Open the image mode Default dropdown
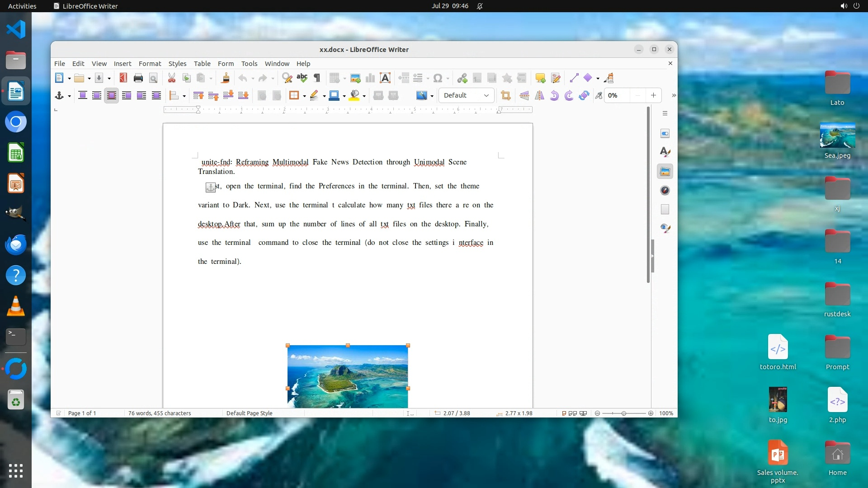868x488 pixels. pos(466,95)
